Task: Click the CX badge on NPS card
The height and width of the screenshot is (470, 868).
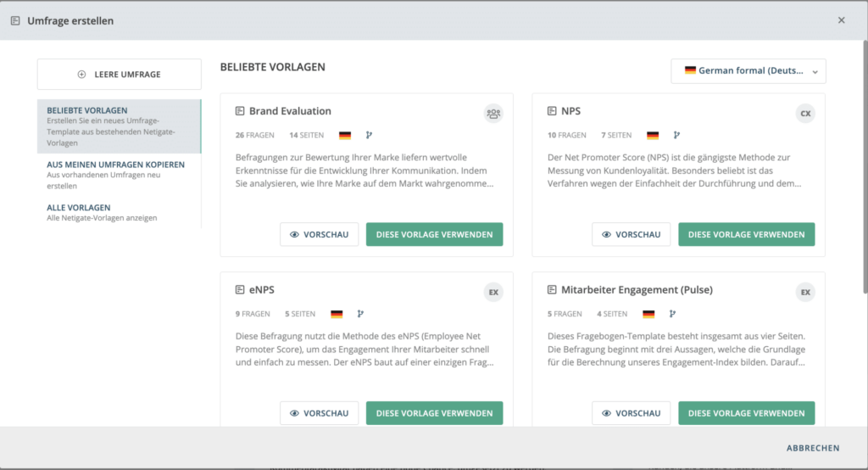Action: pos(805,114)
